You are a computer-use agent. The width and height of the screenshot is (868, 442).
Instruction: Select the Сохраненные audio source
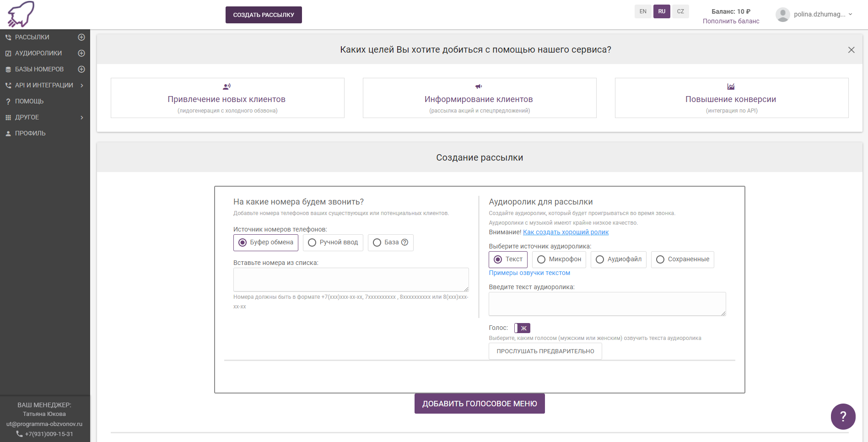tap(683, 259)
